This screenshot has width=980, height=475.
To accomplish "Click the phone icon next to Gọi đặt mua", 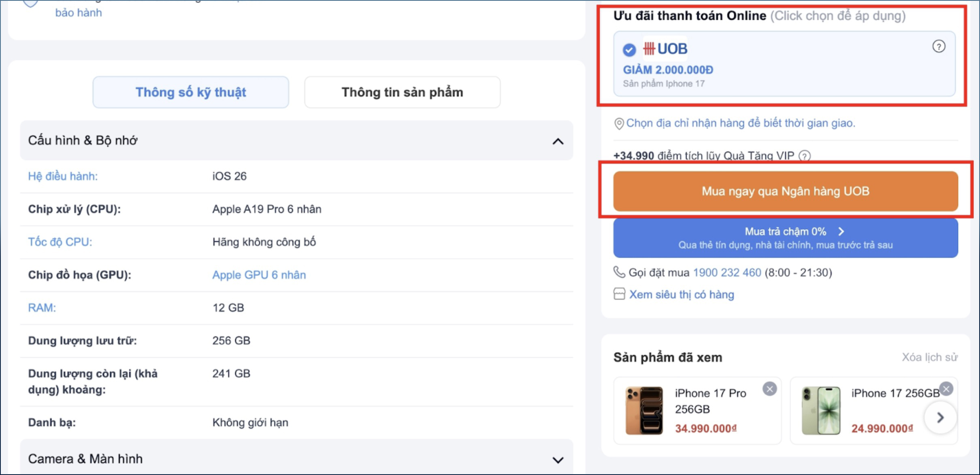I will click(x=619, y=272).
